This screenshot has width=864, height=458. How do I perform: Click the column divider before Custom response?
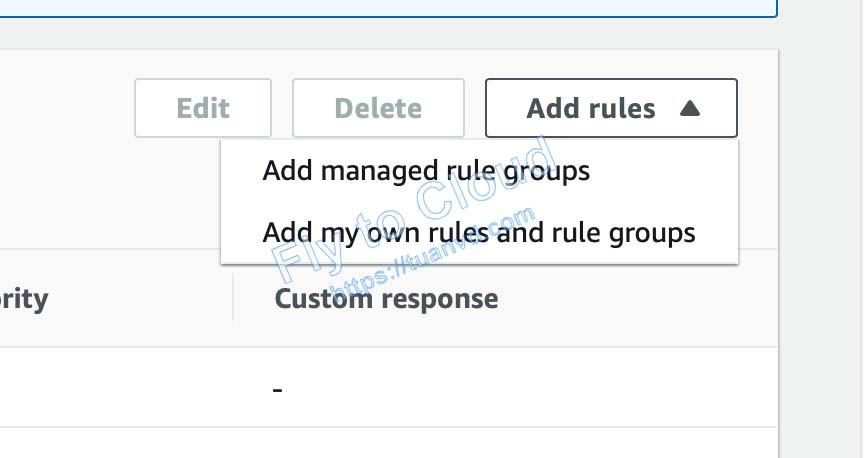234,298
